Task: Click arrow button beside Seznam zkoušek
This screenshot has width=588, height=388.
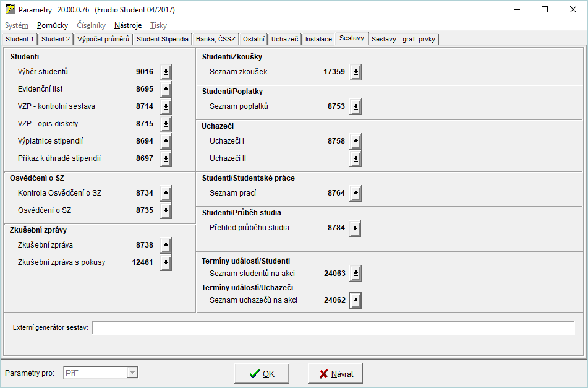Action: point(355,72)
